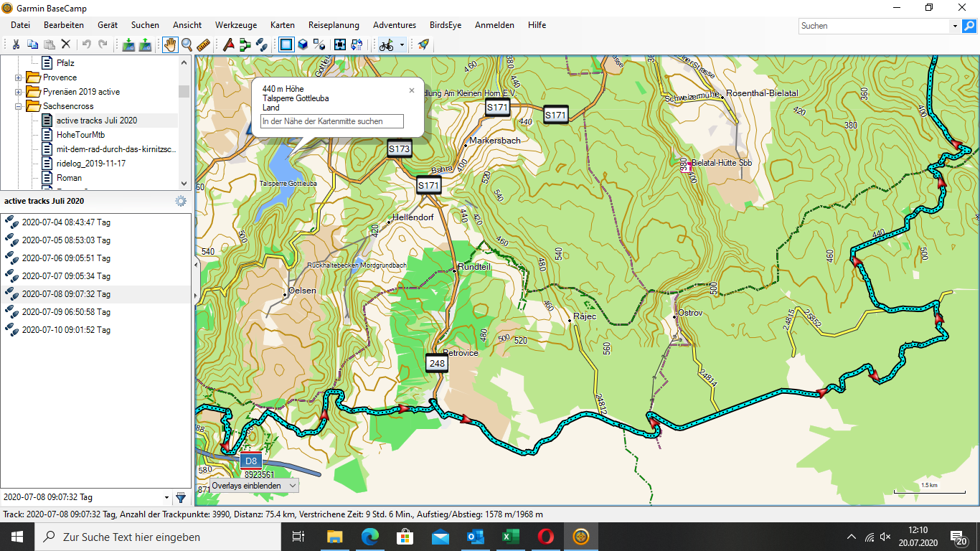Collapse the left panel with splitter arrow
This screenshot has height=551, width=980.
click(195, 265)
